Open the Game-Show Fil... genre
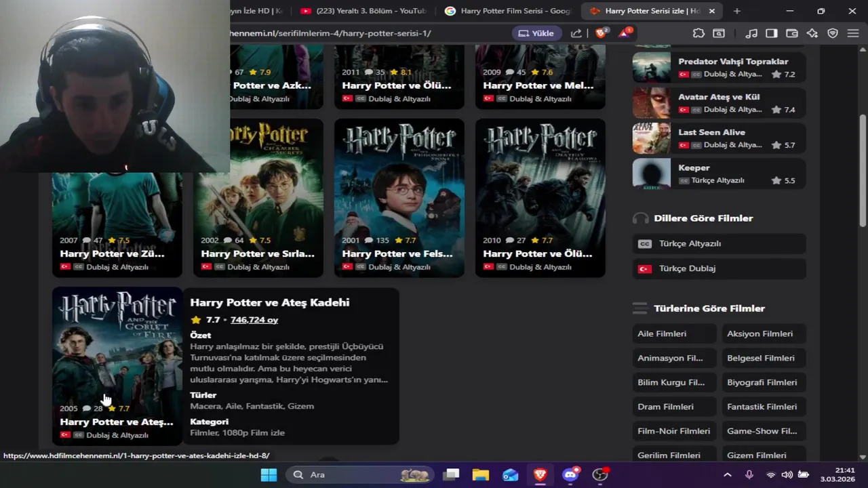The width and height of the screenshot is (868, 488). click(764, 431)
